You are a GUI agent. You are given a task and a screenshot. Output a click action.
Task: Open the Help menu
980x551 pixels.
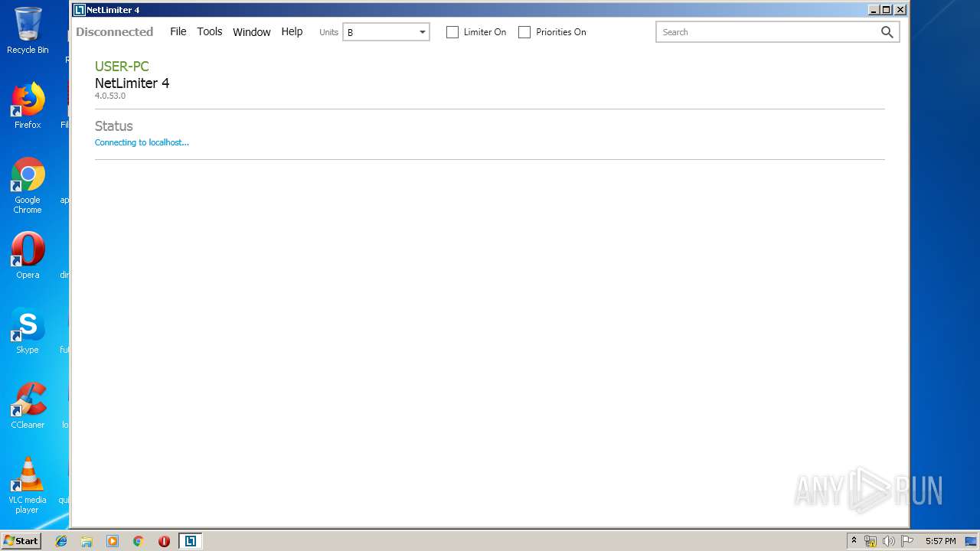pos(292,31)
